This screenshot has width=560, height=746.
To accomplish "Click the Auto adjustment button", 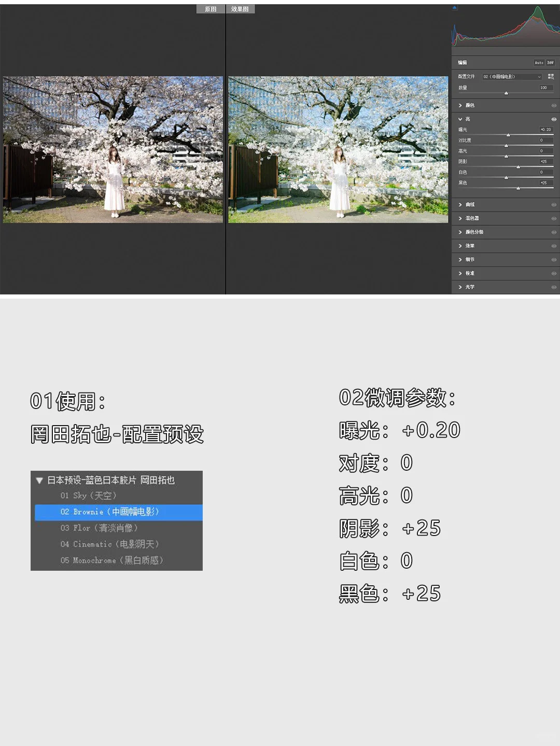I will (539, 63).
